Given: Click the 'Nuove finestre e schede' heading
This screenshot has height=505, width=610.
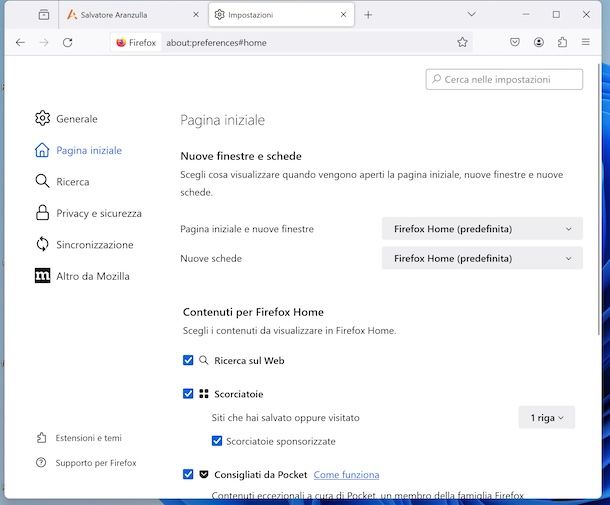Looking at the screenshot, I should point(241,156).
